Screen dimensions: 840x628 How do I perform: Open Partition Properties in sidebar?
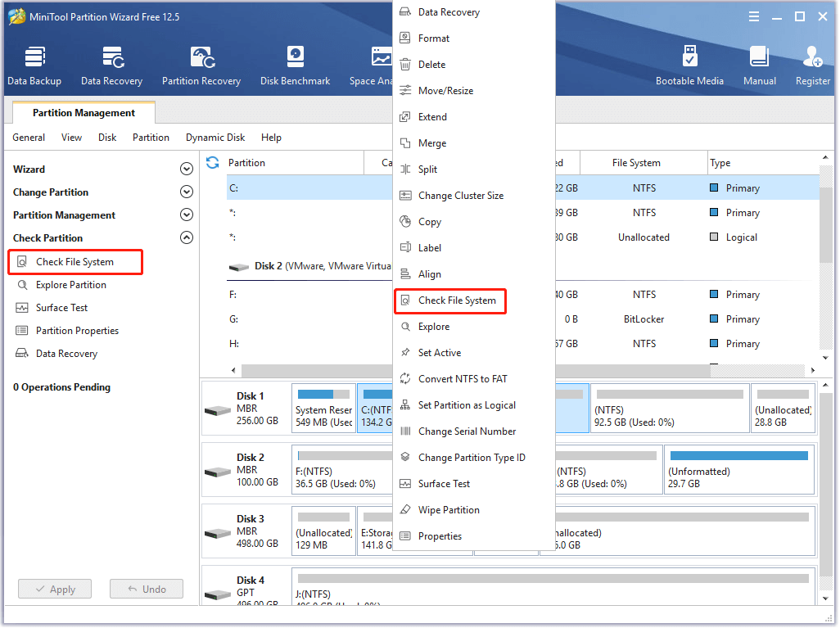point(77,331)
